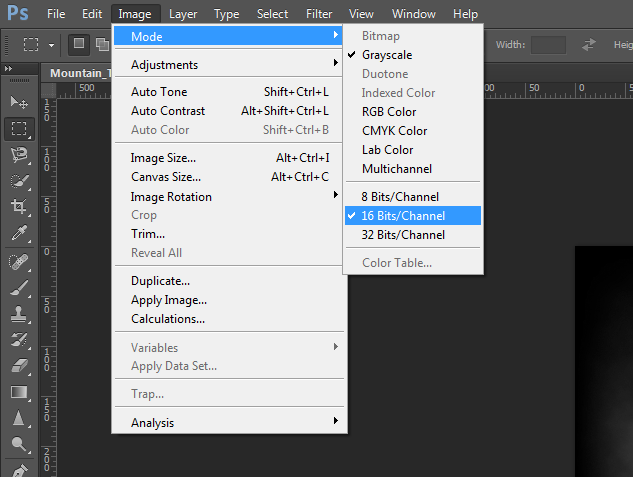This screenshot has width=633, height=477.
Task: Click the Width input field
Action: [548, 45]
